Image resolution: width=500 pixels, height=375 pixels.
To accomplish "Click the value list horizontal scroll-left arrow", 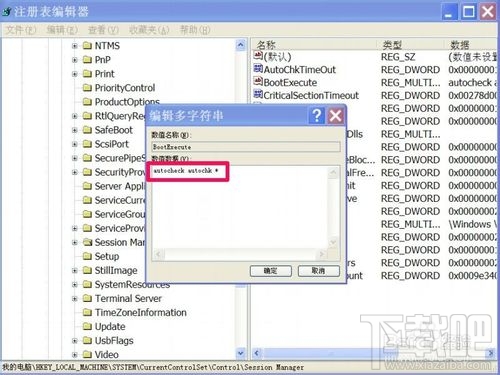I will [x=256, y=353].
